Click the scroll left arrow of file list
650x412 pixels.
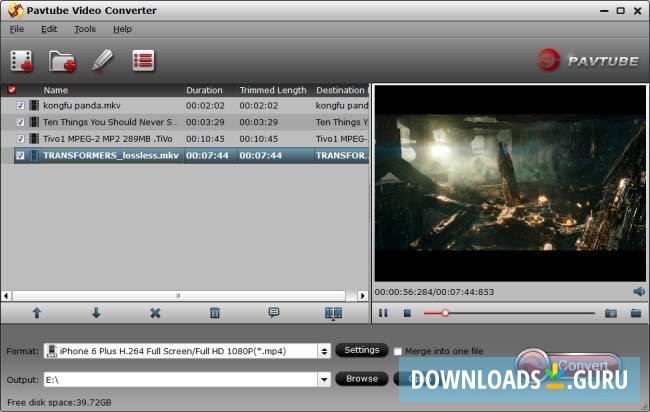coord(6,296)
